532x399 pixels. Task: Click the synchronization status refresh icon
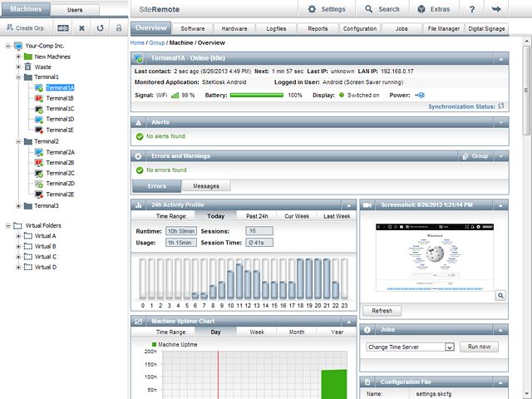(x=501, y=106)
